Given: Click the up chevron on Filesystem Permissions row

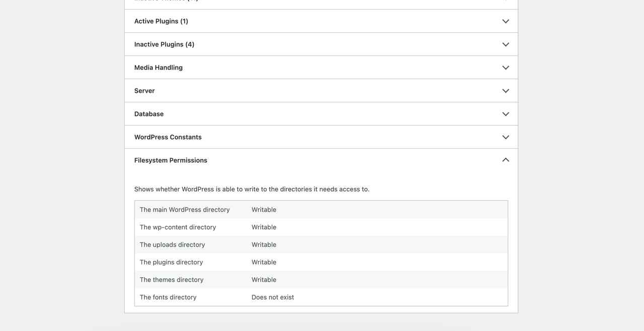Looking at the screenshot, I should click(506, 160).
